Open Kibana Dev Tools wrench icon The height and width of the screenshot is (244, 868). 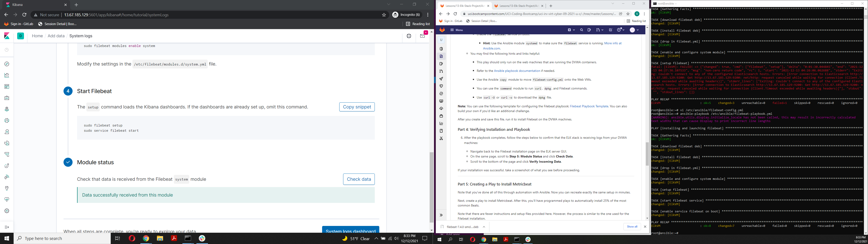pos(7,188)
